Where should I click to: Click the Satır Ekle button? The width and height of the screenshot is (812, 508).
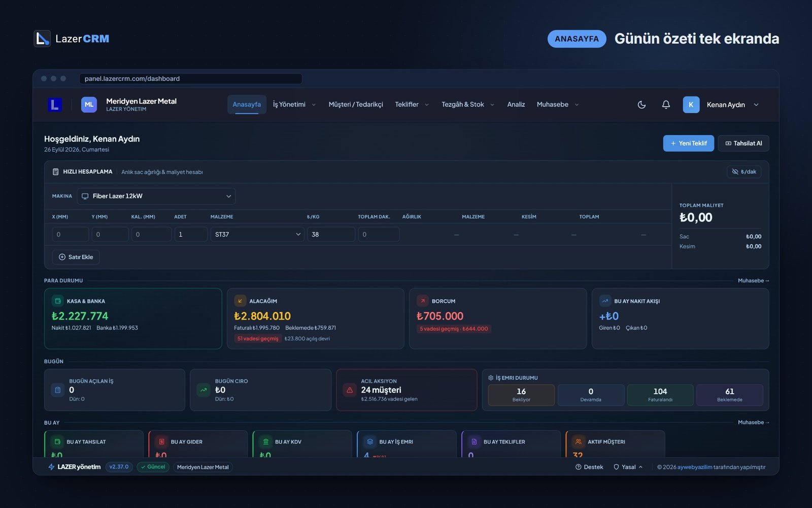click(x=76, y=257)
